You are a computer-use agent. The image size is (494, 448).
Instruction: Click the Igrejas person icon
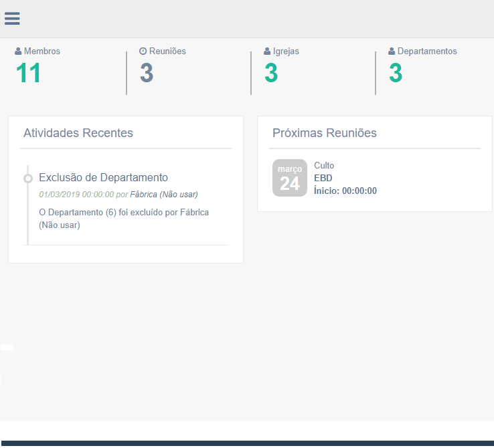[267, 51]
